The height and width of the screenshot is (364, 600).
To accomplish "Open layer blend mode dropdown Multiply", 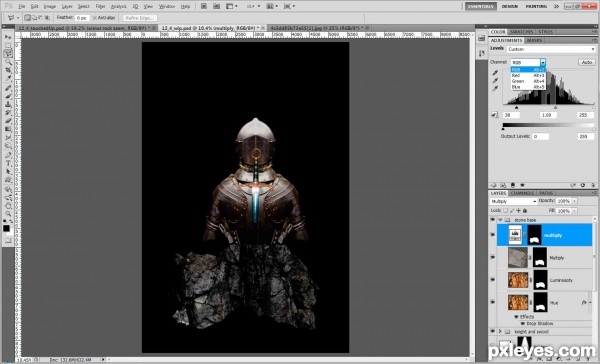I will (x=513, y=201).
